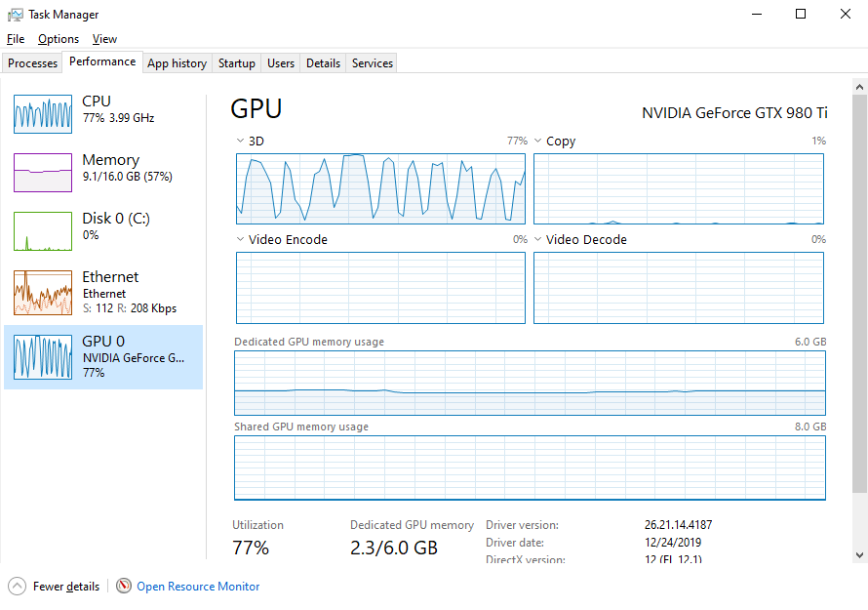
Task: Open the File menu
Action: (x=15, y=39)
